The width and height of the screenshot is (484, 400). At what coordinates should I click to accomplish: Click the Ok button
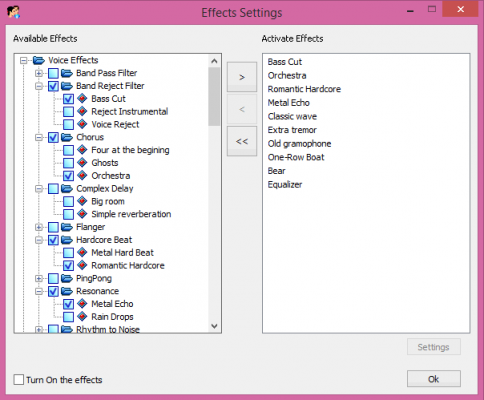(434, 379)
